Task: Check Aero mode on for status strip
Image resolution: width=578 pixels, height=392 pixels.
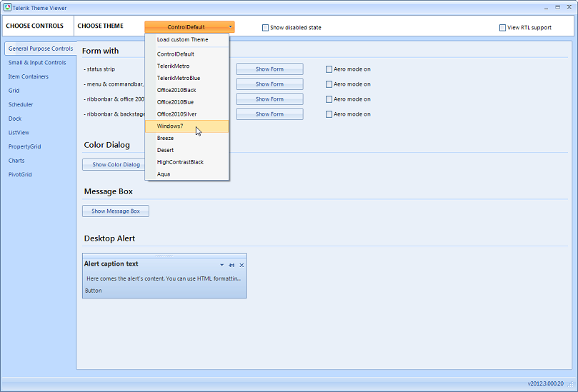Action: [329, 69]
